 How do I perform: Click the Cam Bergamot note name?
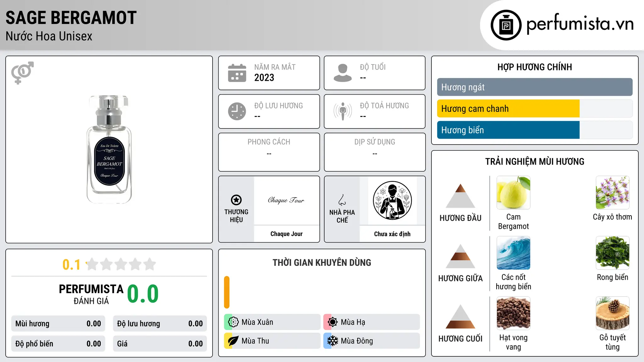514,222
